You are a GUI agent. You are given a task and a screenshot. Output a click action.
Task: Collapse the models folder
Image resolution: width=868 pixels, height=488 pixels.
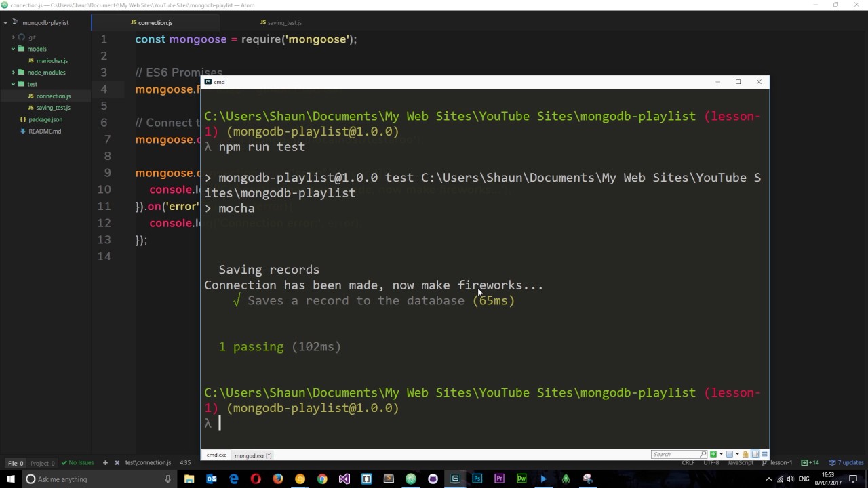13,49
